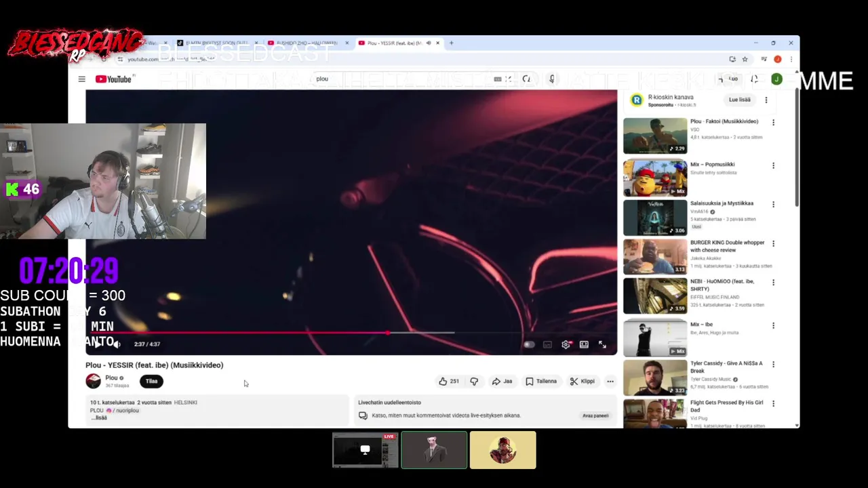Switch to the TikTok browser tab
Image resolution: width=868 pixels, height=488 pixels.
point(217,43)
